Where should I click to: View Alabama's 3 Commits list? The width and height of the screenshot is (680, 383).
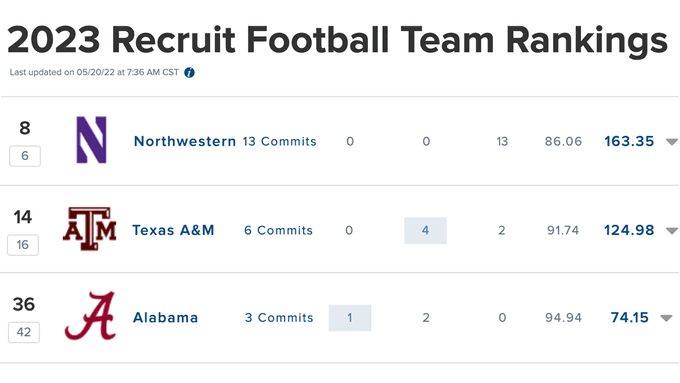tap(279, 318)
